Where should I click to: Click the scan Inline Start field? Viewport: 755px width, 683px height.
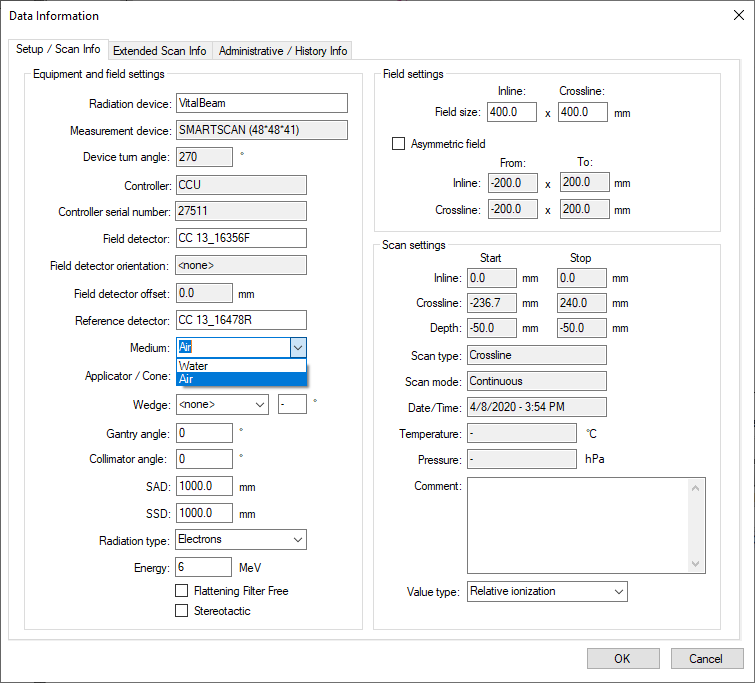click(x=492, y=278)
